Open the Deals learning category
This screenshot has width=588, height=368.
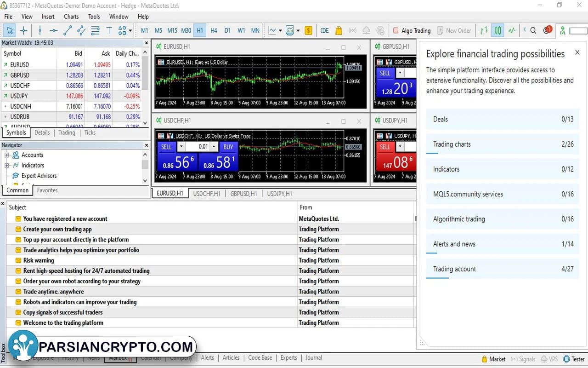503,119
